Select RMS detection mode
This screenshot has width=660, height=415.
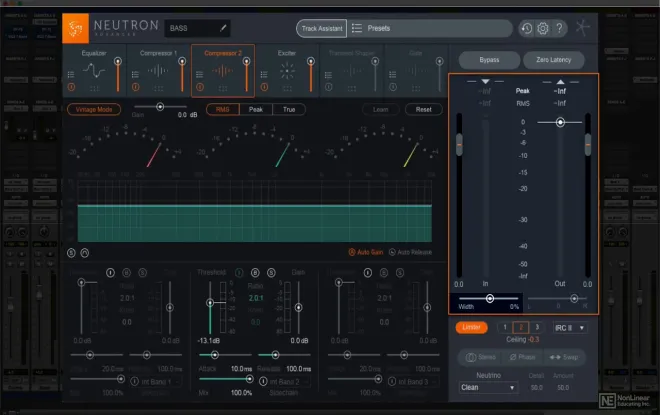click(223, 109)
